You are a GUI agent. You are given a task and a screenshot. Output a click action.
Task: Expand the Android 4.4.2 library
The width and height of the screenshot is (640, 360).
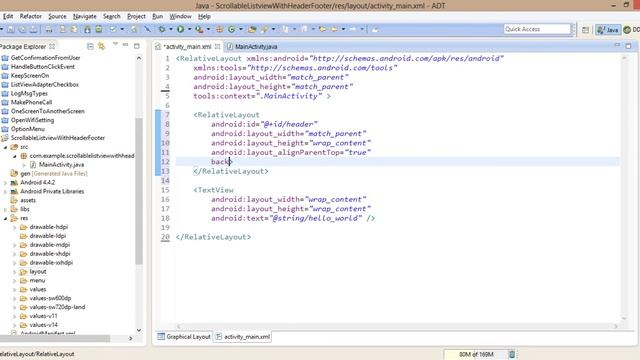click(6, 182)
